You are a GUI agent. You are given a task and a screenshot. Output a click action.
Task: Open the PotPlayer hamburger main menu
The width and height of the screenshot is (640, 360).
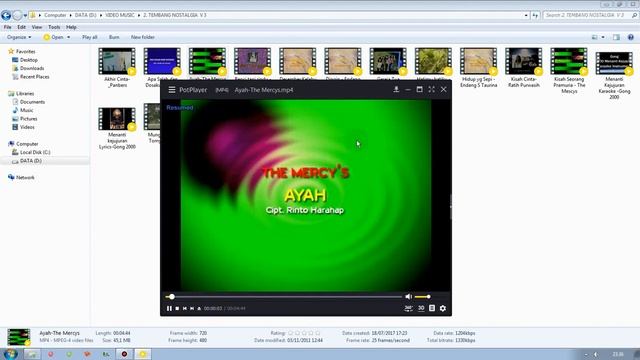click(172, 90)
